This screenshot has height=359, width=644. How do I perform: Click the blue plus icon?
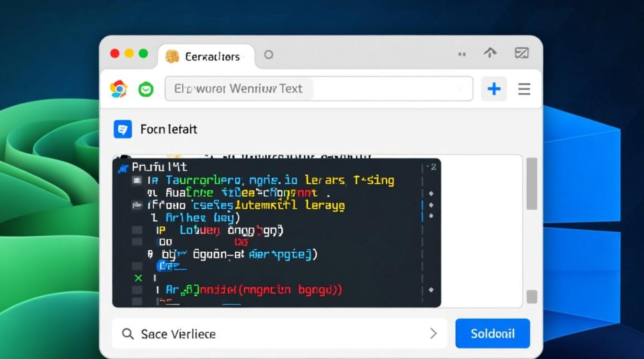tap(494, 89)
